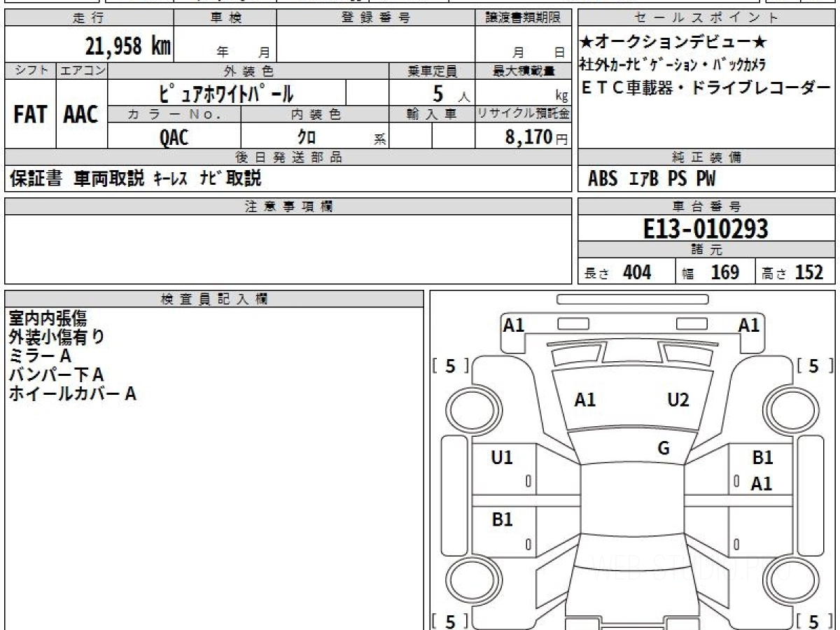Click the mileage value 21,958 km

click(x=128, y=45)
